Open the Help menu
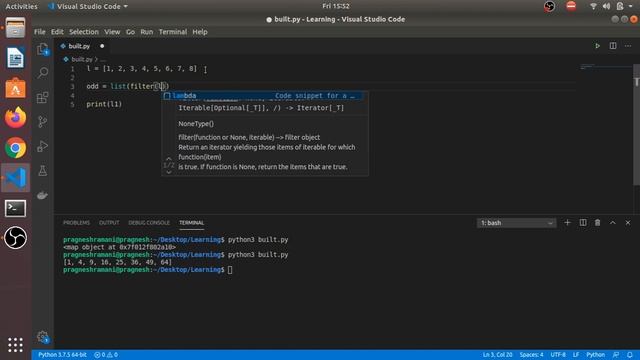 200,32
